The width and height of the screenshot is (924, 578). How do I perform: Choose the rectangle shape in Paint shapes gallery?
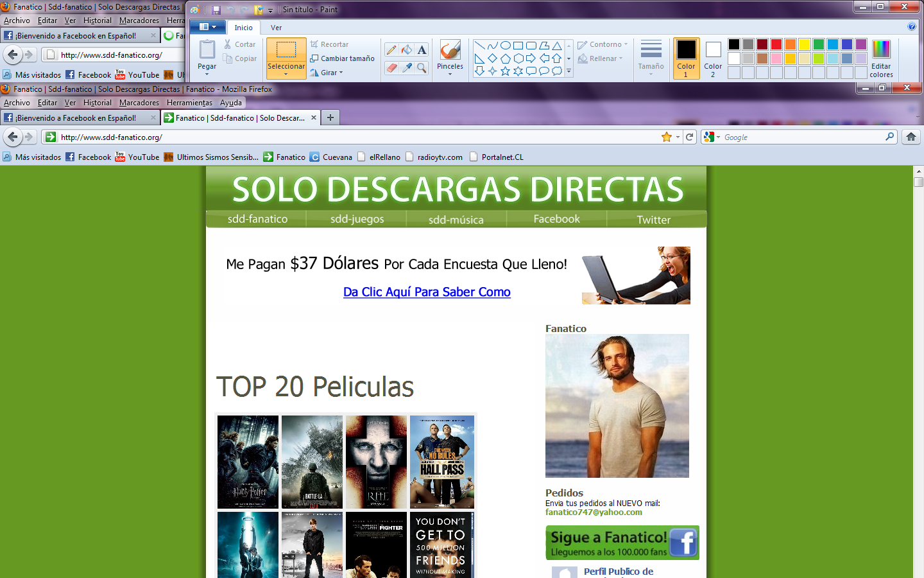[x=518, y=46]
